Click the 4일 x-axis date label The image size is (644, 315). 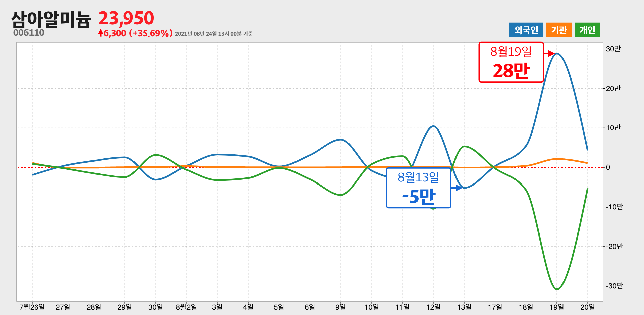tap(248, 307)
